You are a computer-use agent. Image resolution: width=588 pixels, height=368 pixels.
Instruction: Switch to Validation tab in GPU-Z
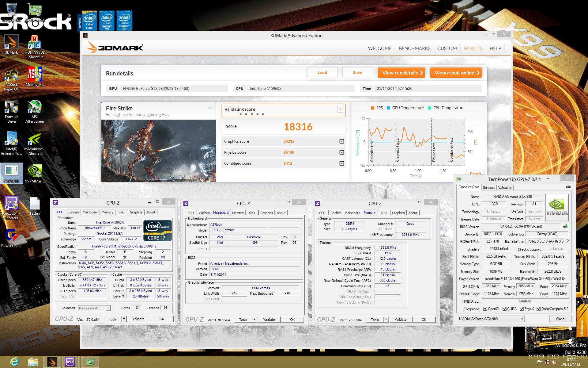pyautogui.click(x=505, y=188)
